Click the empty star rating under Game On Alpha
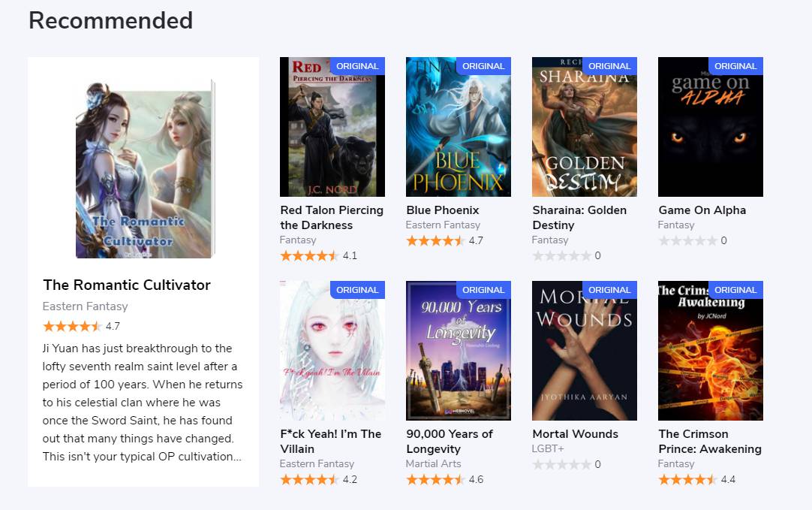This screenshot has height=510, width=812. (x=693, y=240)
